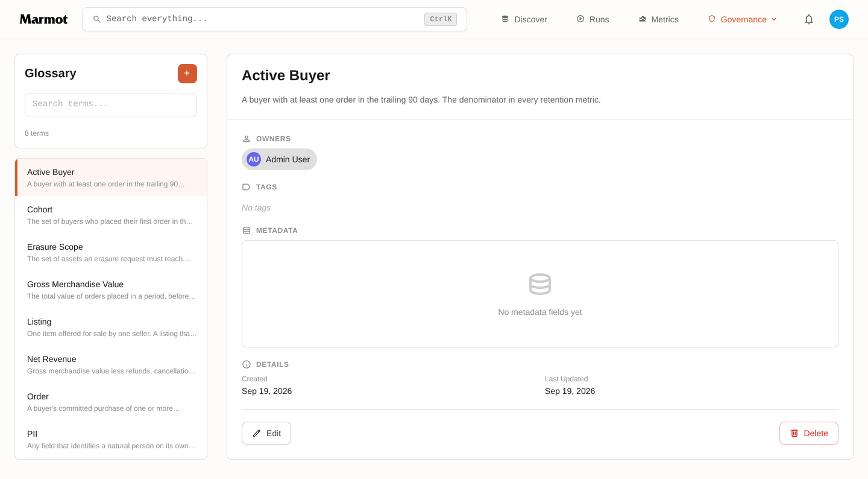Expand the Governance dropdown chevron
This screenshot has height=479, width=868.
click(x=774, y=19)
